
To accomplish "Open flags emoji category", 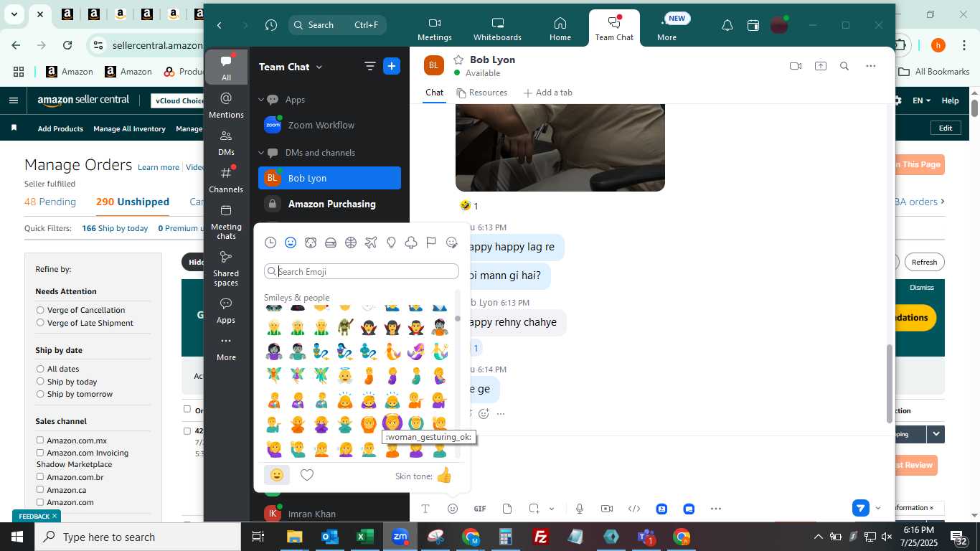I will click(x=431, y=242).
